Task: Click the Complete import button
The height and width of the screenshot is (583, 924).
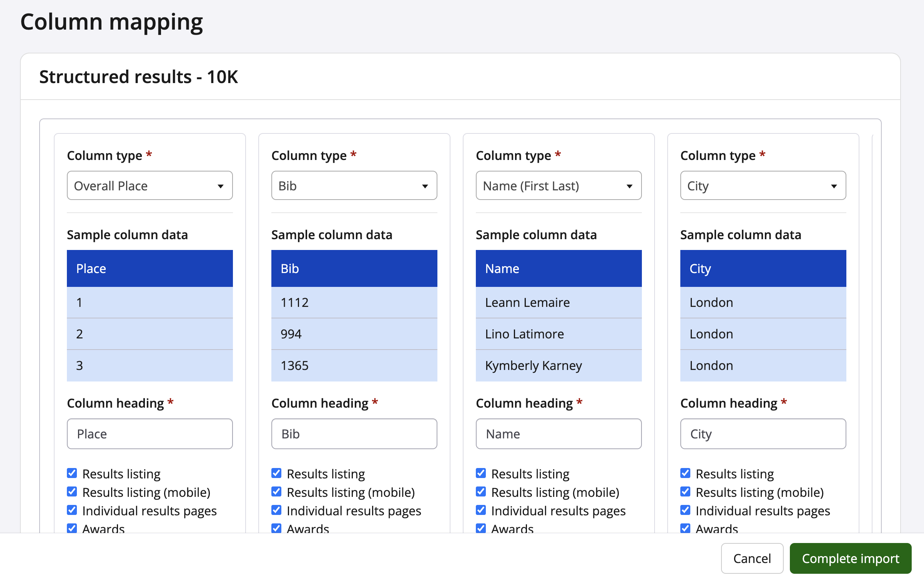Action: [x=850, y=558]
